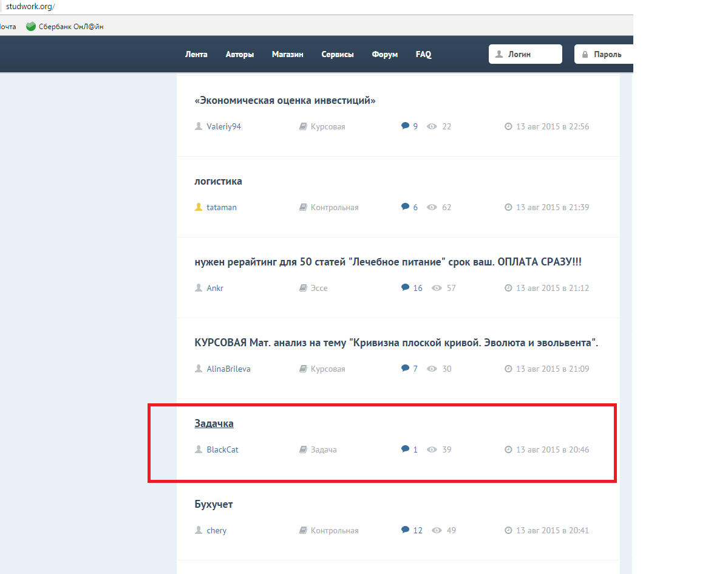This screenshot has width=728, height=574.
Task: Open the логистика order title
Action: tap(218, 181)
